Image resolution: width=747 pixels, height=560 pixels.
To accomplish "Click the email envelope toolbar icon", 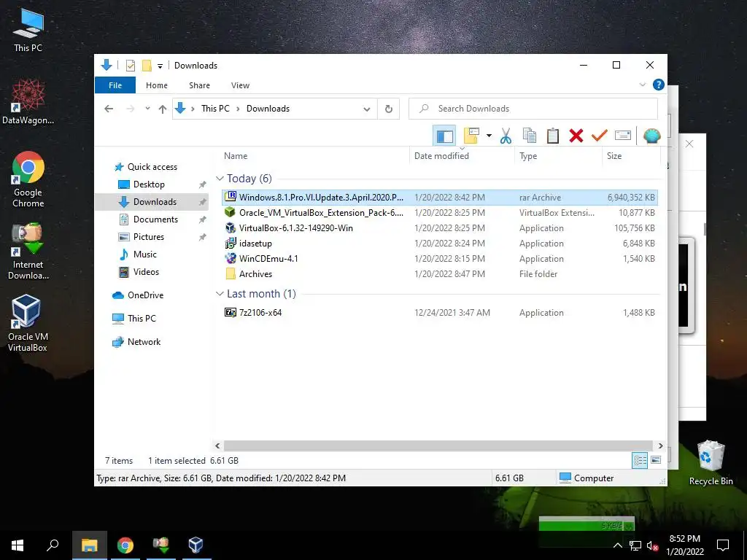I will pyautogui.click(x=623, y=136).
